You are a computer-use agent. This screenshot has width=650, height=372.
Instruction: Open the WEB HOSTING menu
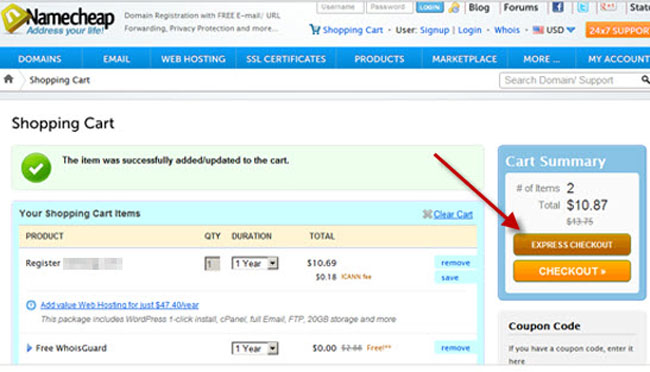(x=193, y=59)
